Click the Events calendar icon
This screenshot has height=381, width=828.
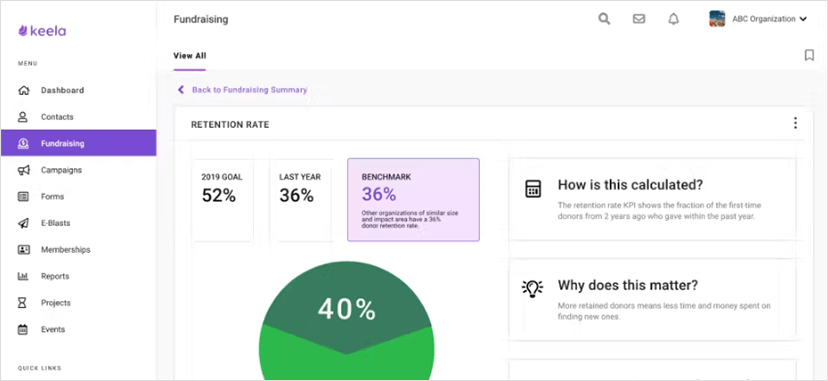click(x=23, y=329)
